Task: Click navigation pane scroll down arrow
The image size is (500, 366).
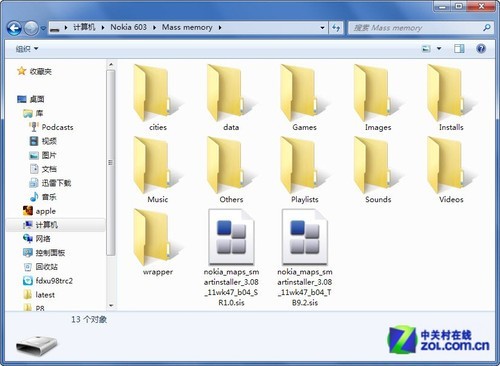Action: [x=111, y=305]
